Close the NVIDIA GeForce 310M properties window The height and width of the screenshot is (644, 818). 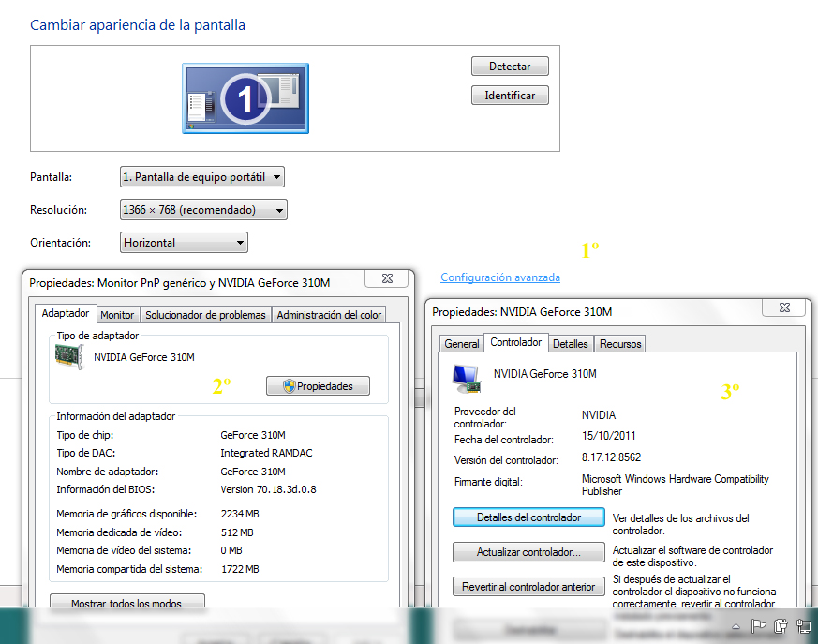pyautogui.click(x=784, y=307)
